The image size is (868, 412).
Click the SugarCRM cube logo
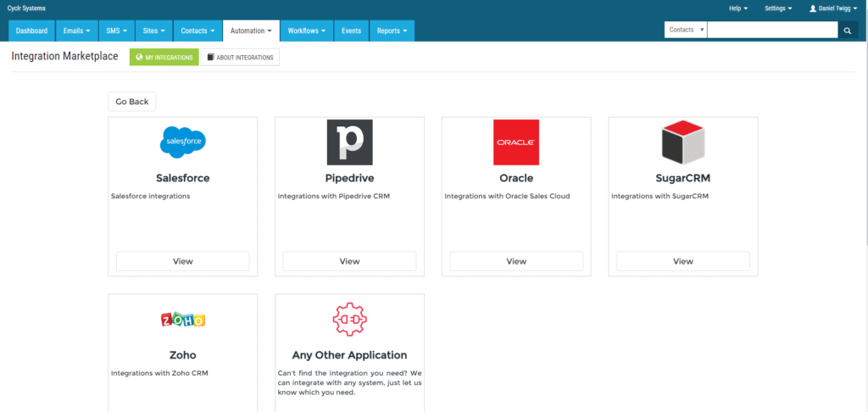[682, 142]
